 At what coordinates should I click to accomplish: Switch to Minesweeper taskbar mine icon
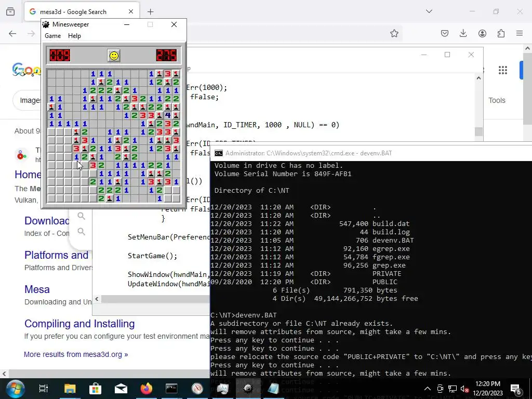(248, 389)
